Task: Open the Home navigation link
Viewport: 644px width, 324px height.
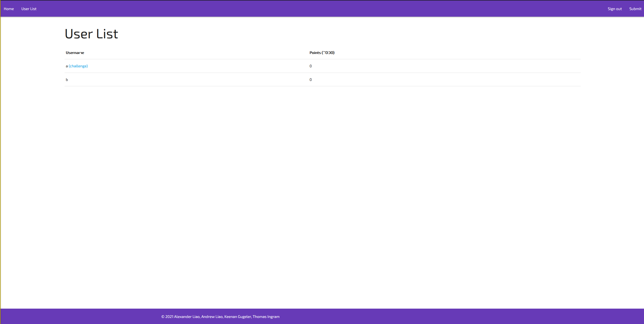Action: click(9, 9)
